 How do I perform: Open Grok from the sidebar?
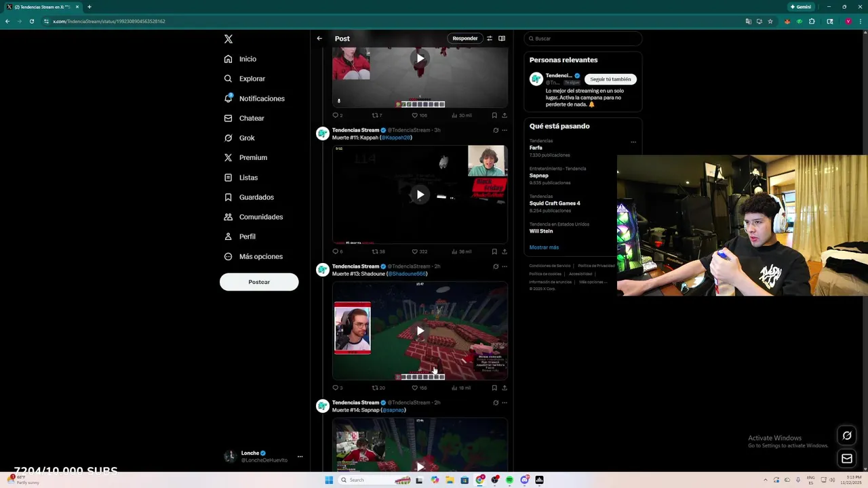coord(239,138)
